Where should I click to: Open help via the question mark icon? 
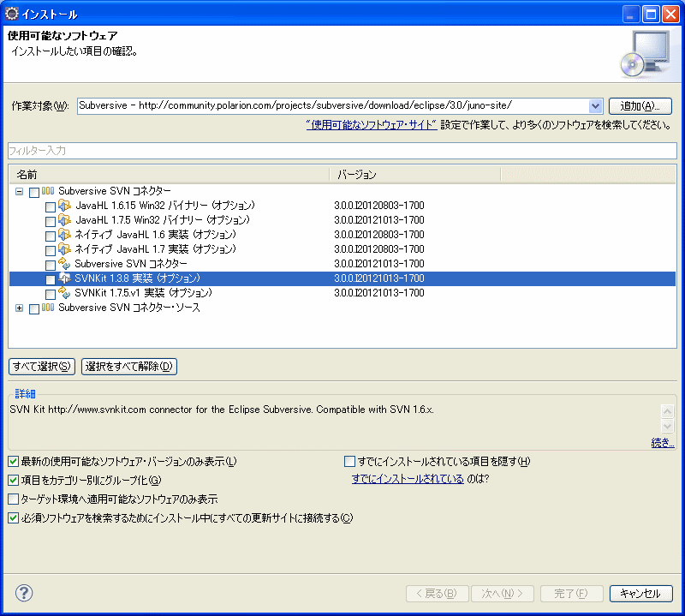coord(24,593)
